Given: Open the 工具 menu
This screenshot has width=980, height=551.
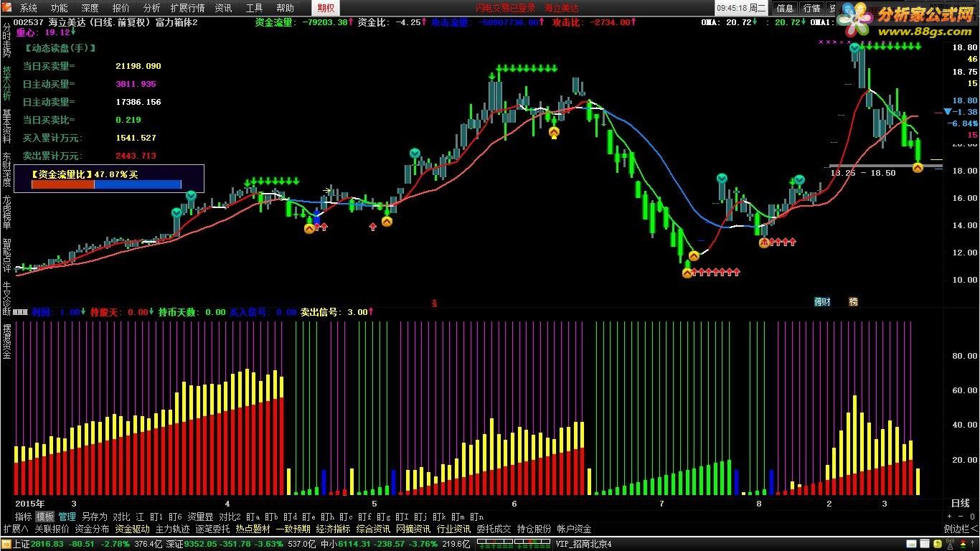Looking at the screenshot, I should [x=254, y=9].
